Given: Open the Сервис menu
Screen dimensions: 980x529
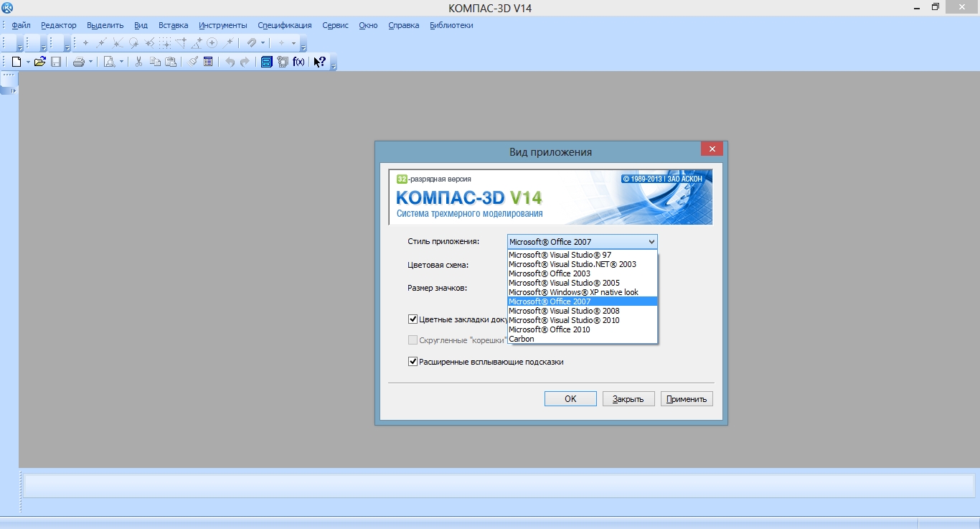Looking at the screenshot, I should (x=335, y=25).
